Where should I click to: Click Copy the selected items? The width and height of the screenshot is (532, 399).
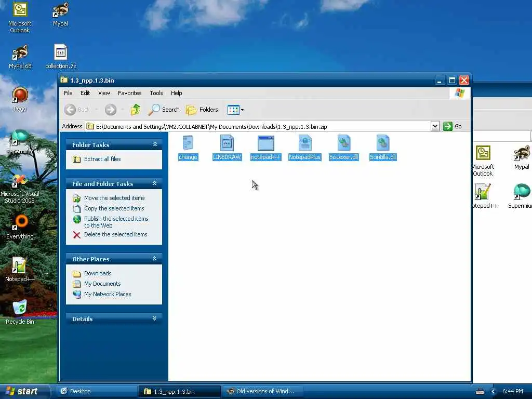(x=114, y=208)
